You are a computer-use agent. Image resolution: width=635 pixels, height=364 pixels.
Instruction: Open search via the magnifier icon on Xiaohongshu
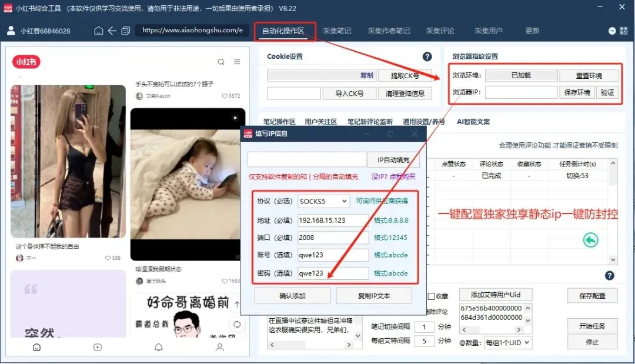(x=221, y=61)
